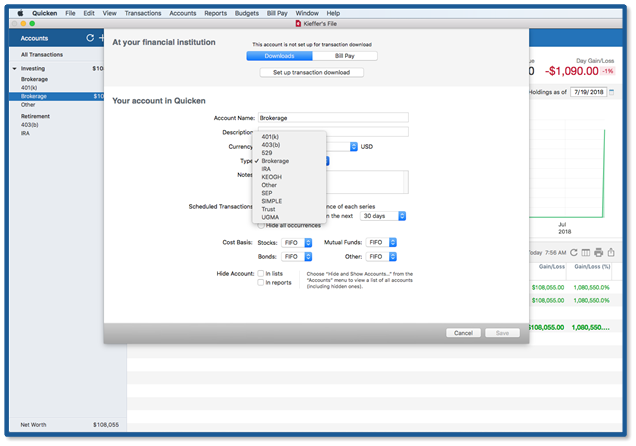
Task: Open the Reports menu in menu bar
Action: [x=214, y=13]
